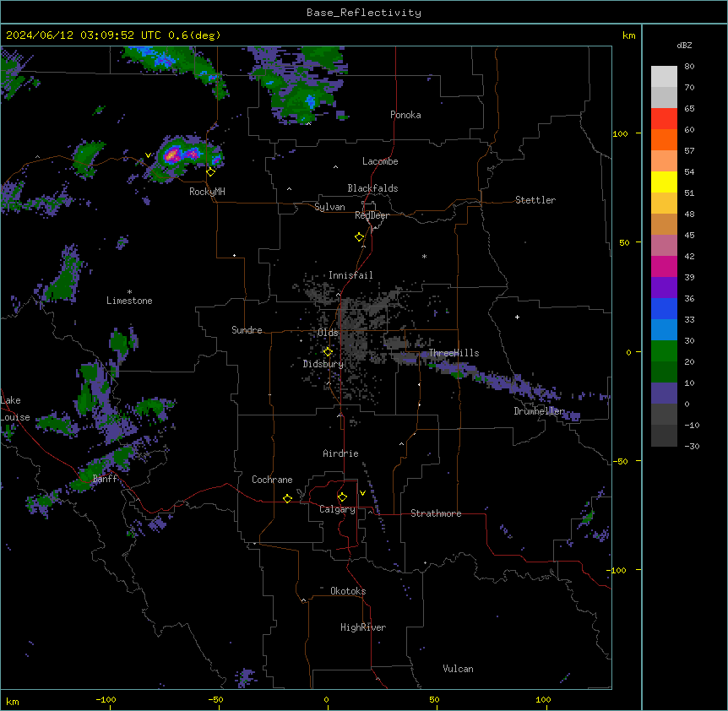Click the yellow diamond marker beside RockyMH
The width and height of the screenshot is (728, 711).
click(x=211, y=172)
